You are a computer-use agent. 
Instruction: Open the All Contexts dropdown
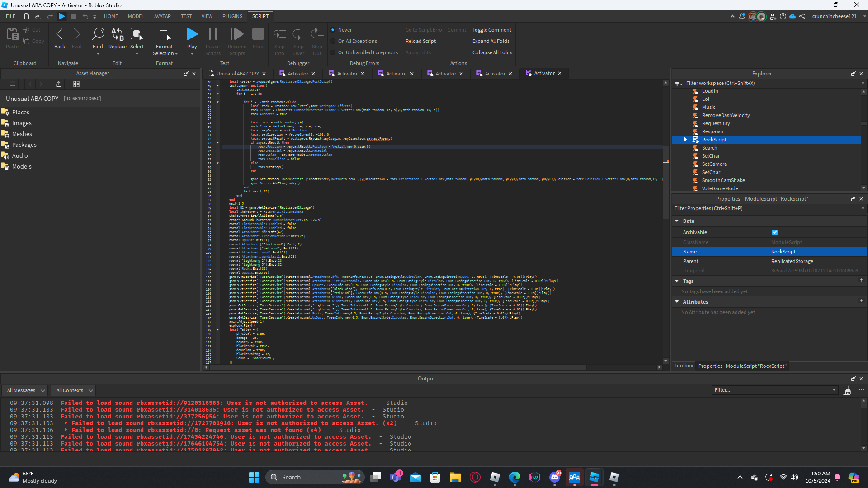(74, 390)
